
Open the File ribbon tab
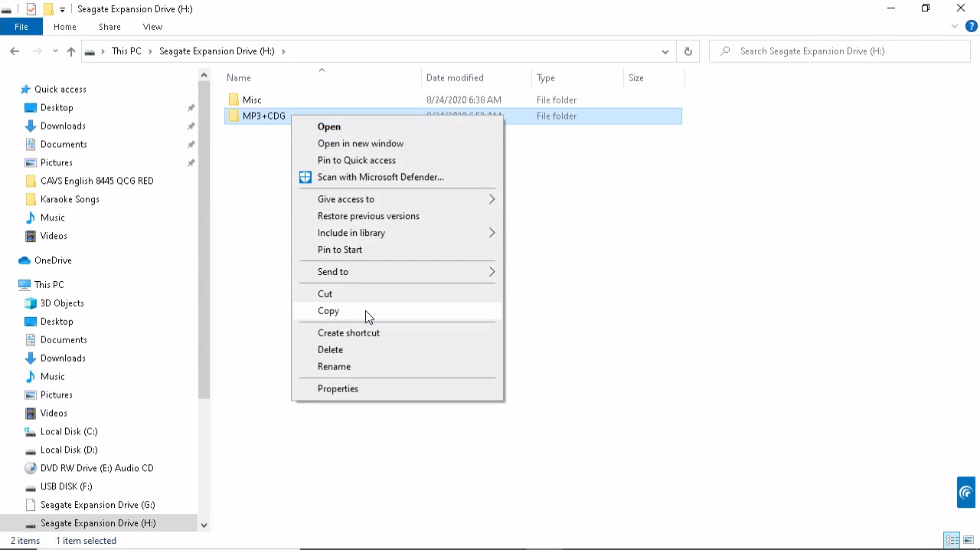(21, 27)
